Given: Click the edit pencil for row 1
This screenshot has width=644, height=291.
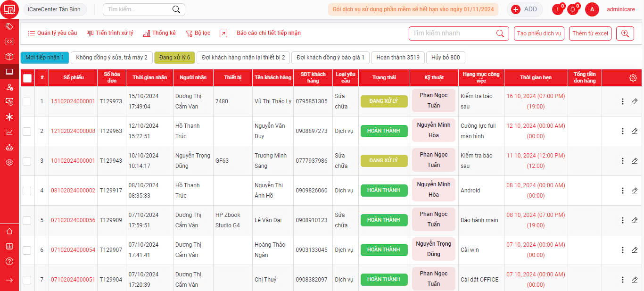Looking at the screenshot, I should (x=635, y=101).
